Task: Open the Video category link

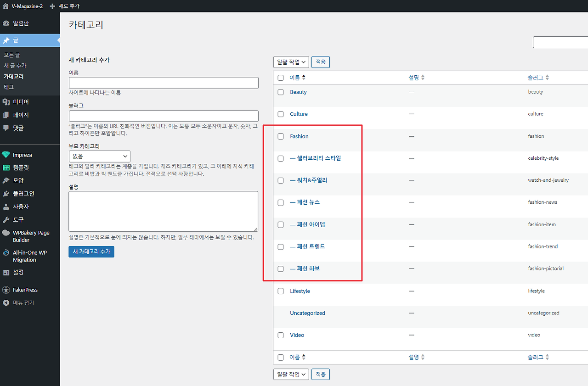Action: coord(297,335)
